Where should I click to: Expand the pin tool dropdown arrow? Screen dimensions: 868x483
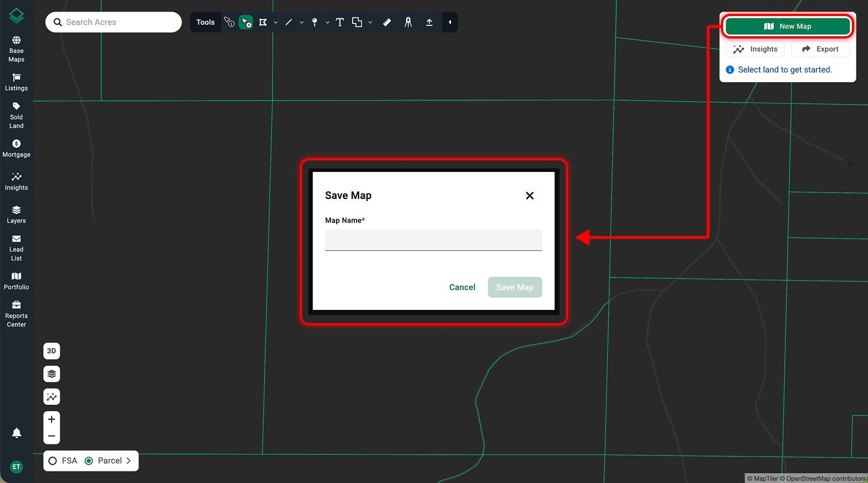(327, 22)
